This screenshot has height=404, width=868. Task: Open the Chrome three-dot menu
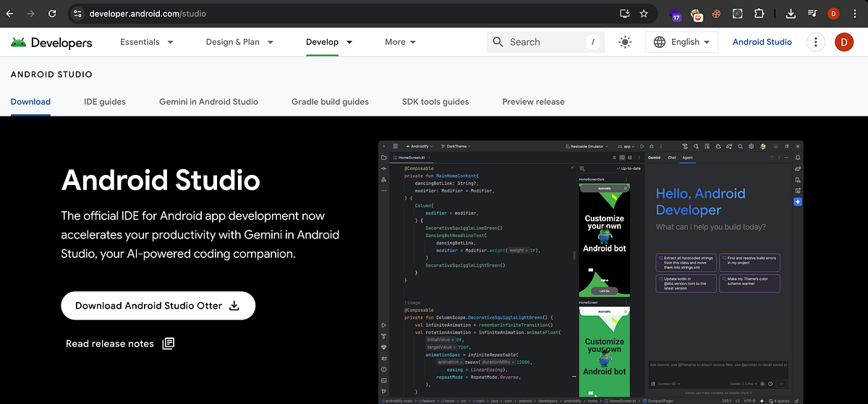(855, 14)
